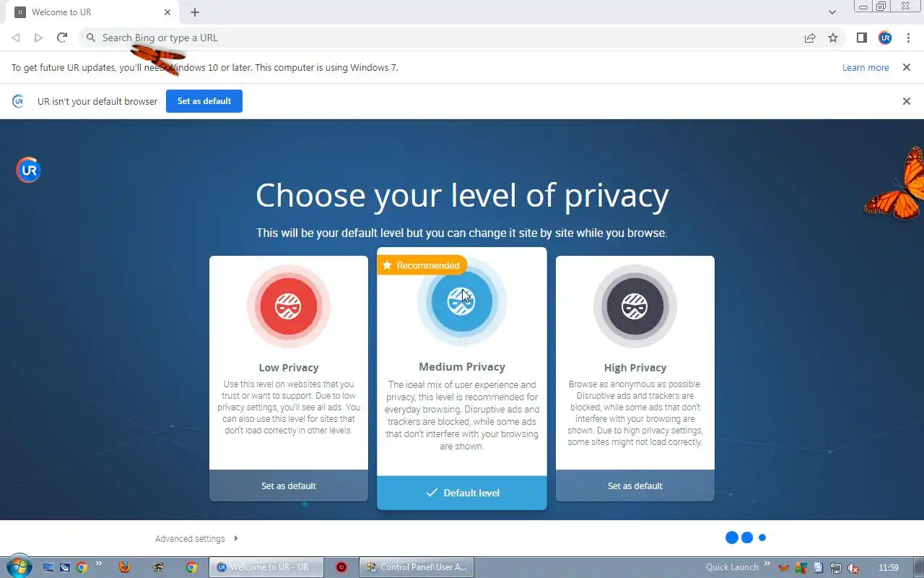This screenshot has height=578, width=924.
Task: Click the UR logo on the welcome page
Action: pyautogui.click(x=29, y=170)
